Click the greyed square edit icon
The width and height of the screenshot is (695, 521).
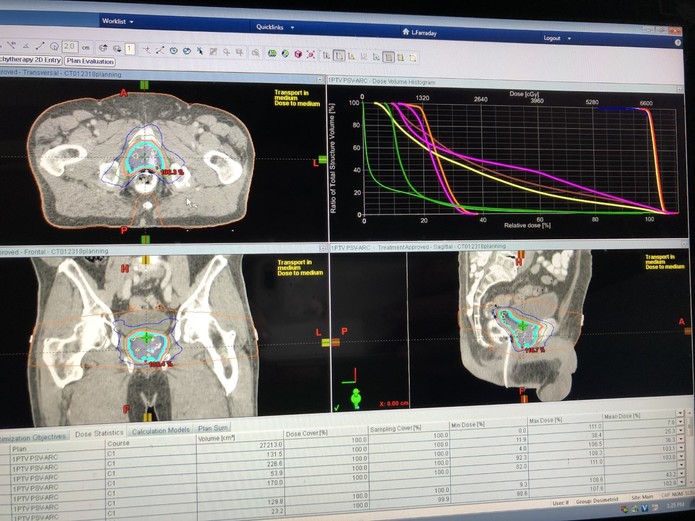click(213, 52)
